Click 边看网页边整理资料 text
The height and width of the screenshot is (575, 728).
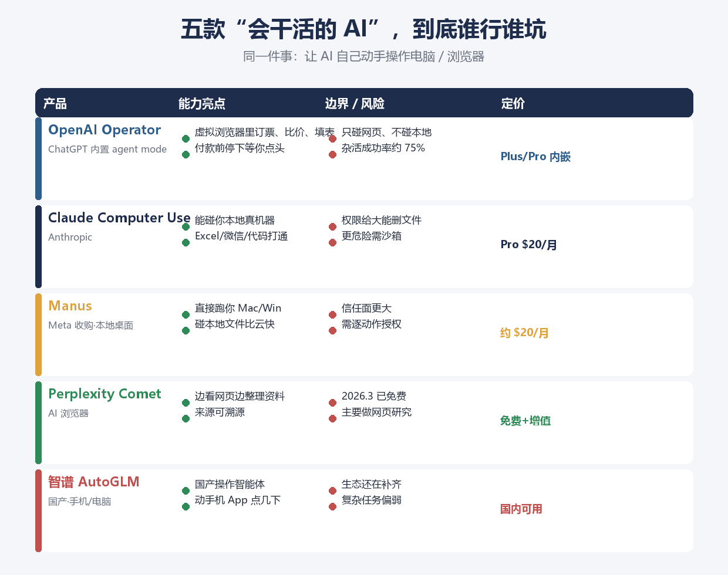pos(240,396)
